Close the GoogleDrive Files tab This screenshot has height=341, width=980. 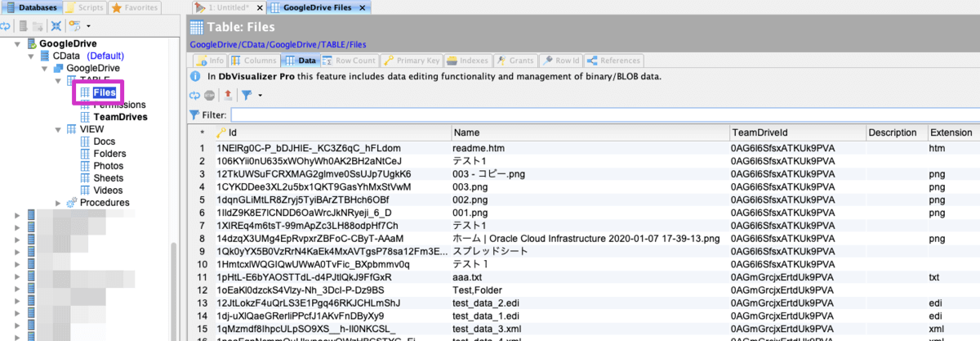click(x=363, y=7)
